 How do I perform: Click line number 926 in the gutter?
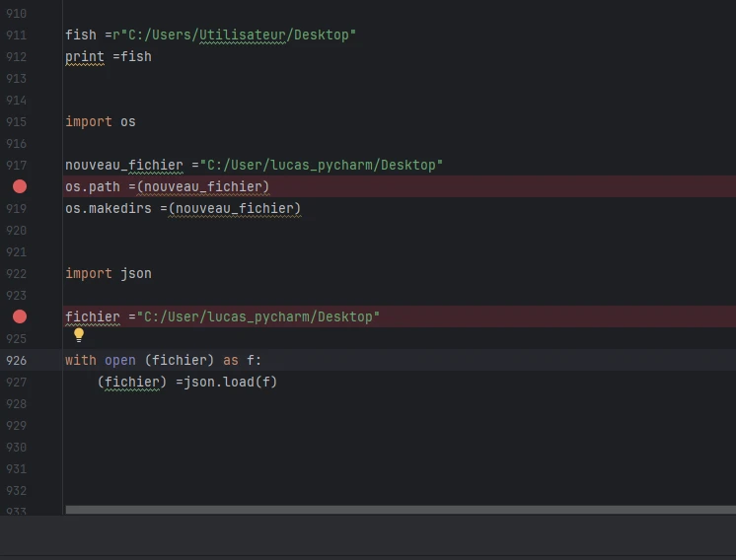16,360
